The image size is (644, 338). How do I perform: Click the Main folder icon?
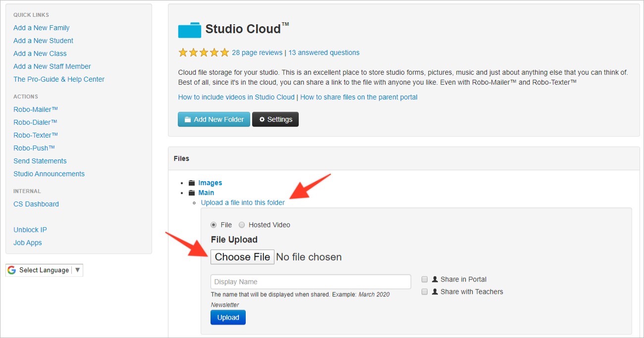(192, 193)
